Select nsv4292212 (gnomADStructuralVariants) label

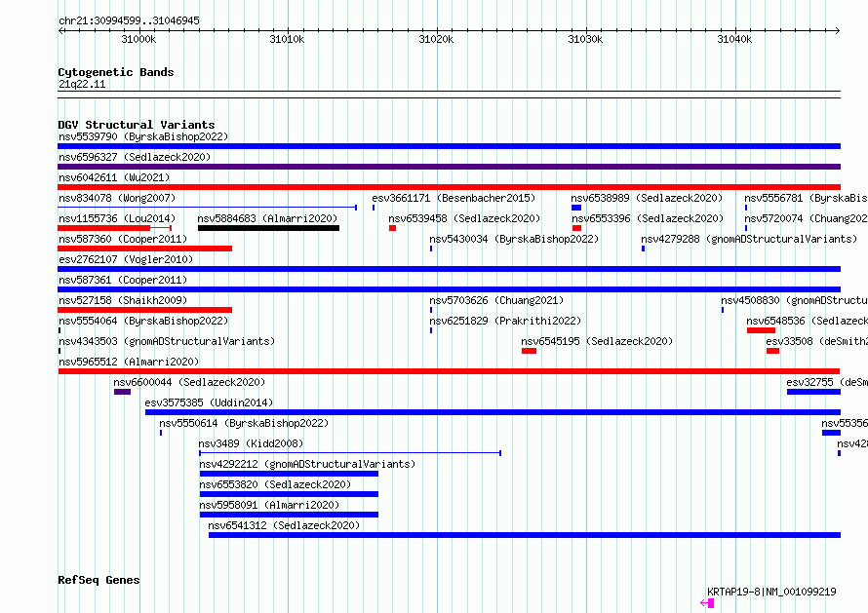307,464
